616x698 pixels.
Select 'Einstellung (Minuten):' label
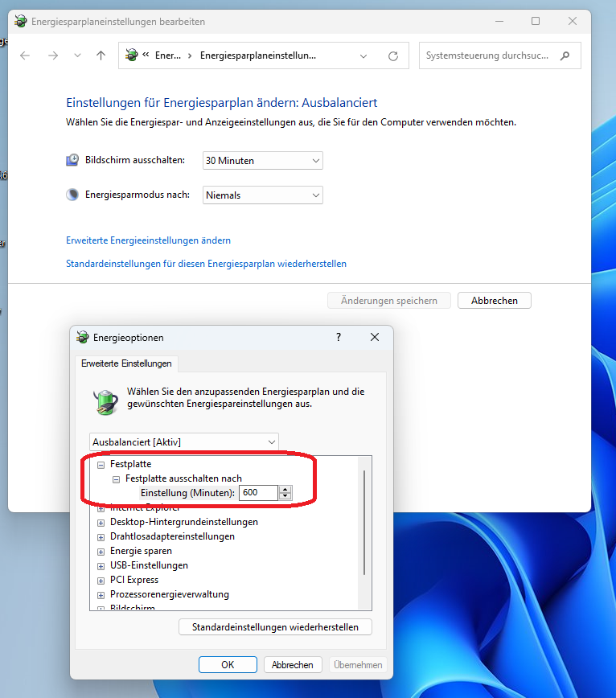click(x=187, y=493)
